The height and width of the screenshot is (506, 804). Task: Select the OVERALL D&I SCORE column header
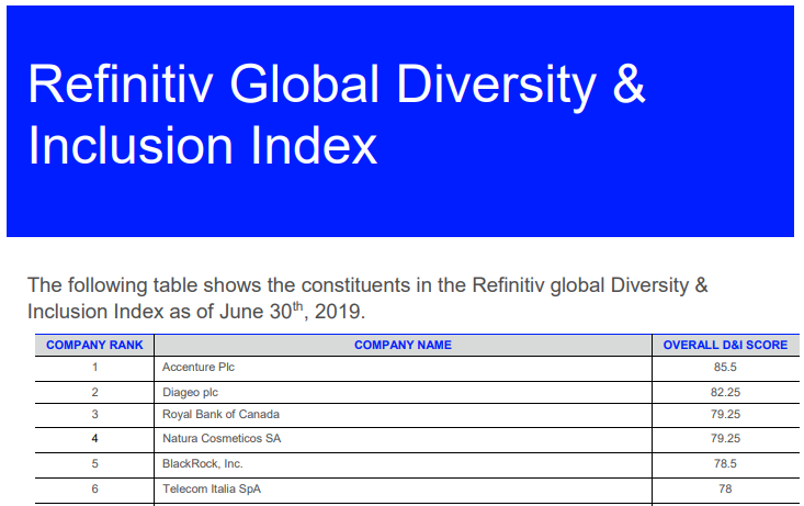pyautogui.click(x=725, y=345)
